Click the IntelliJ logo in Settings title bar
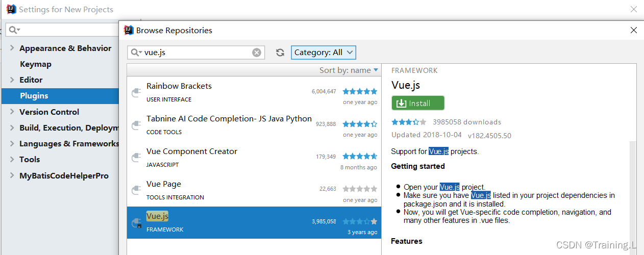The height and width of the screenshot is (255, 644). [11, 9]
